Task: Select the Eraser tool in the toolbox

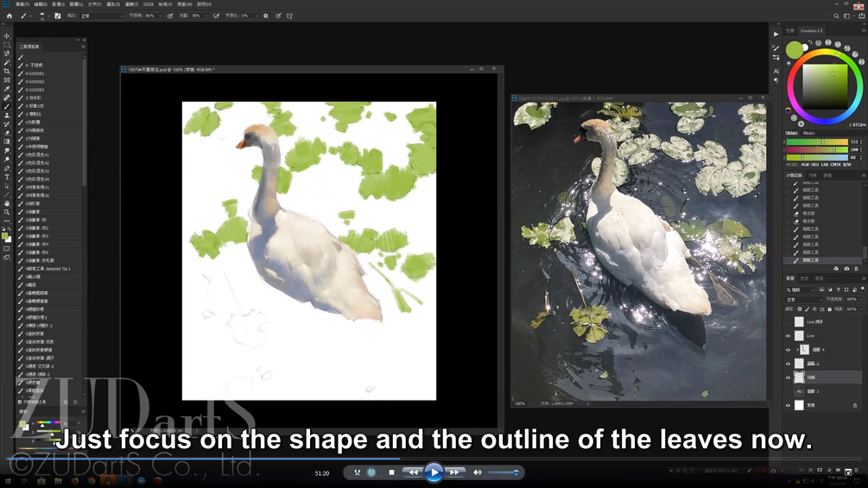Action: (x=7, y=133)
